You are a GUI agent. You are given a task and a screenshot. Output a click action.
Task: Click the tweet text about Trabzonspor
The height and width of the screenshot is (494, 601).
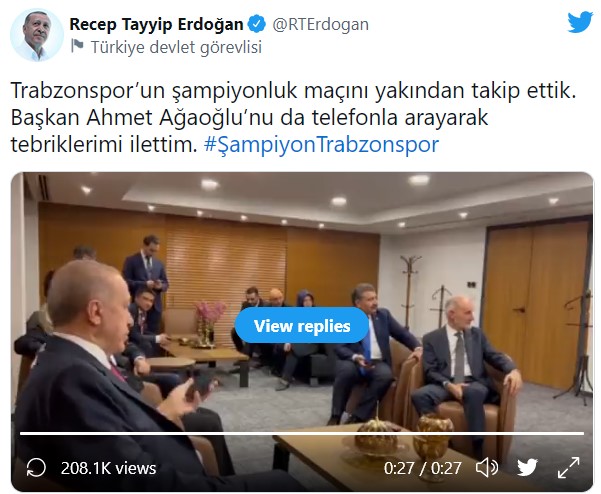[x=294, y=117]
